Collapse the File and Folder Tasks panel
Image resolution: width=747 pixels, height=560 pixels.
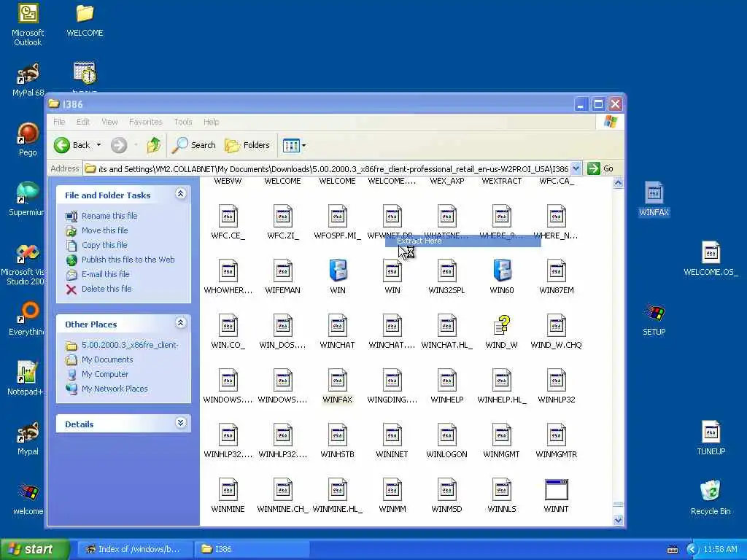[x=181, y=193]
